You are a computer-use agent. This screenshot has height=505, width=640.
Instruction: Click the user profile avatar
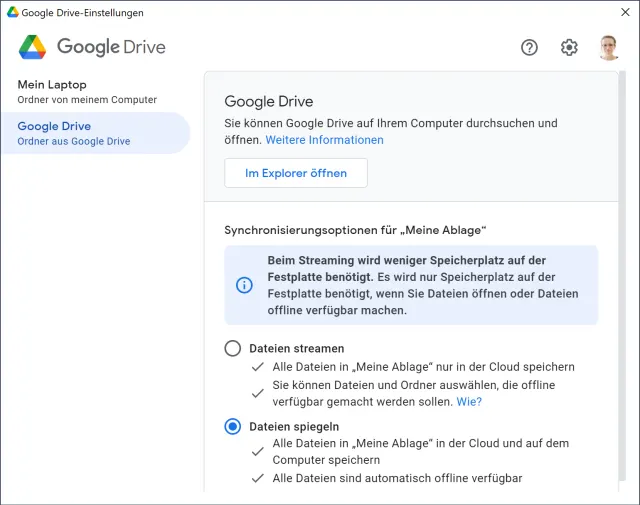(x=609, y=48)
